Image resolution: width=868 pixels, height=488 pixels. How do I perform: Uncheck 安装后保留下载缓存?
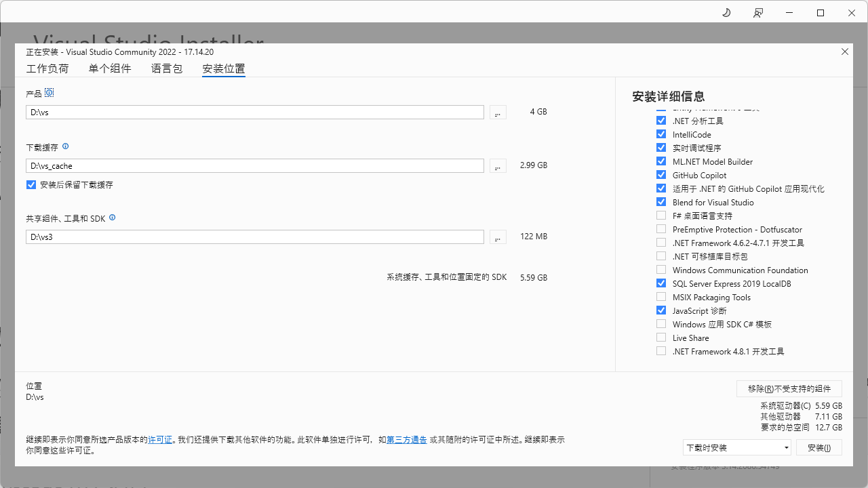31,184
